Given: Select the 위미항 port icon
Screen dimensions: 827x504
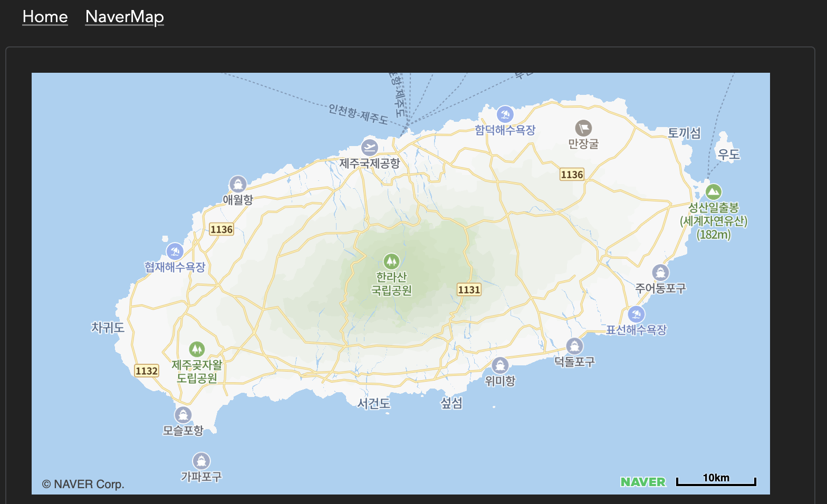Looking at the screenshot, I should [x=500, y=365].
